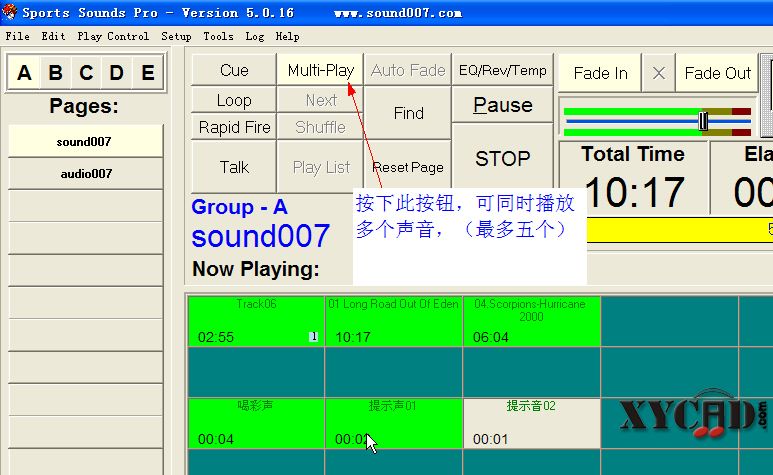Click the volume slider handle
This screenshot has width=773, height=475.
pos(703,121)
